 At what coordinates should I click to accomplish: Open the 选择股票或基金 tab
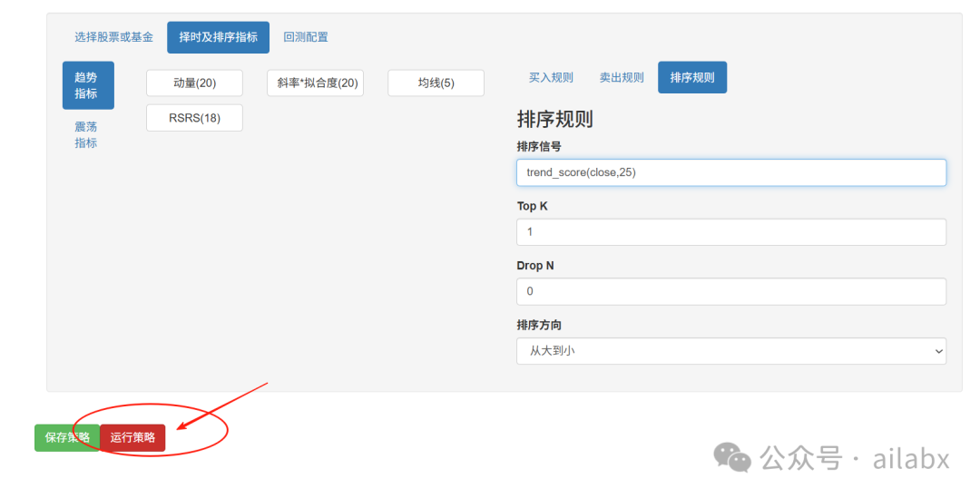(113, 37)
